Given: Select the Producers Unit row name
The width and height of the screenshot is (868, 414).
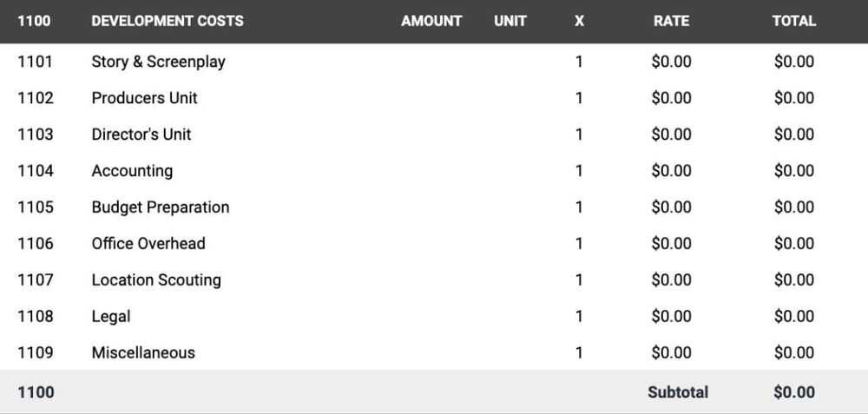Looking at the screenshot, I should [x=144, y=98].
